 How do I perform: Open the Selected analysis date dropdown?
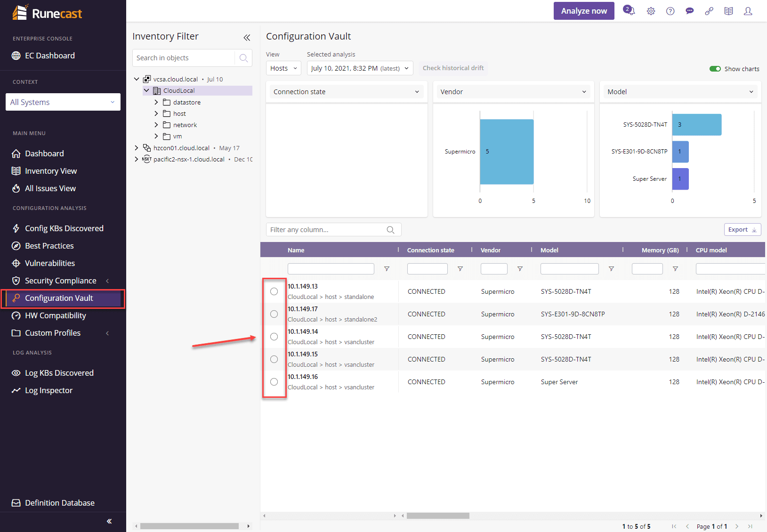[x=360, y=68]
